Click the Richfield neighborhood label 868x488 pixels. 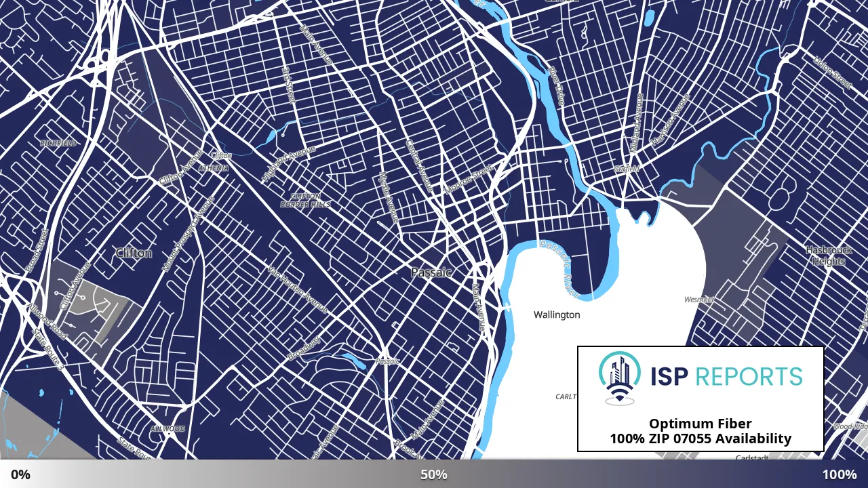point(58,143)
